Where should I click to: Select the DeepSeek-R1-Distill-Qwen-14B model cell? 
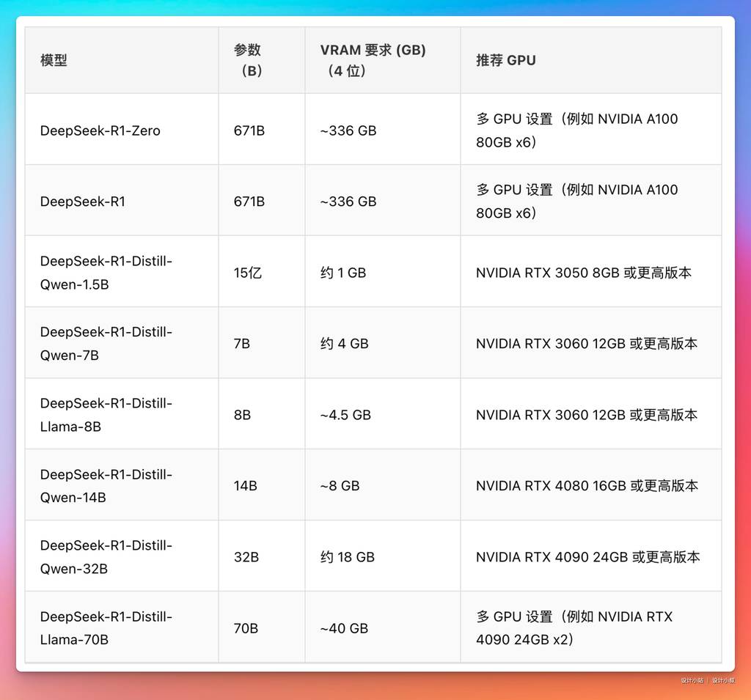click(106, 486)
